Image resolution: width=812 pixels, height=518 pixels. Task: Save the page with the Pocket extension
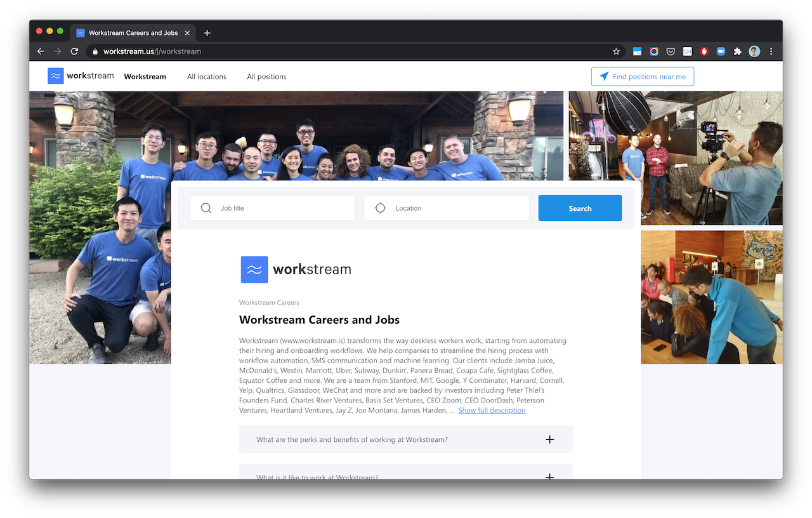(671, 51)
